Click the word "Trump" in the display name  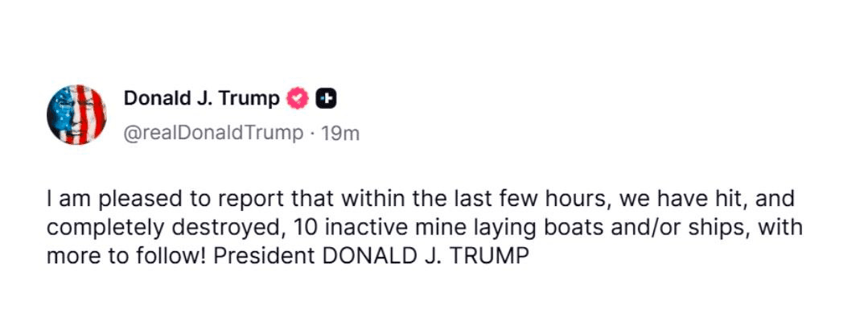pyautogui.click(x=250, y=98)
